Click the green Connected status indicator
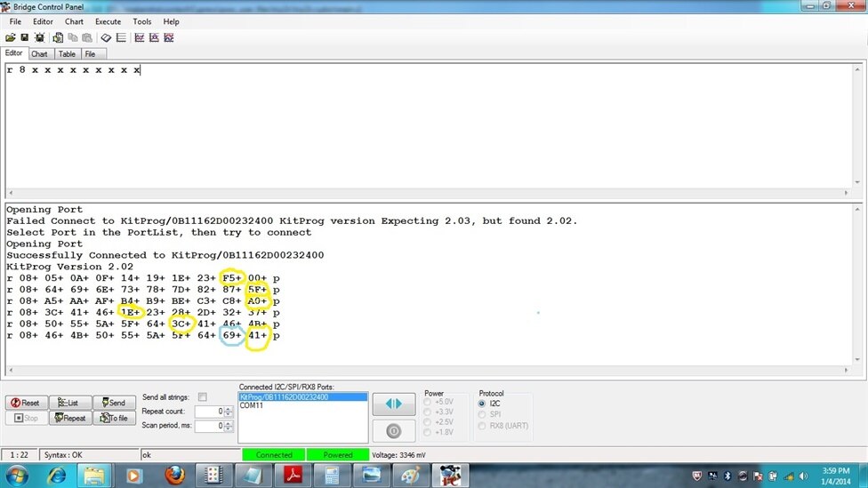The height and width of the screenshot is (488, 868). click(273, 455)
